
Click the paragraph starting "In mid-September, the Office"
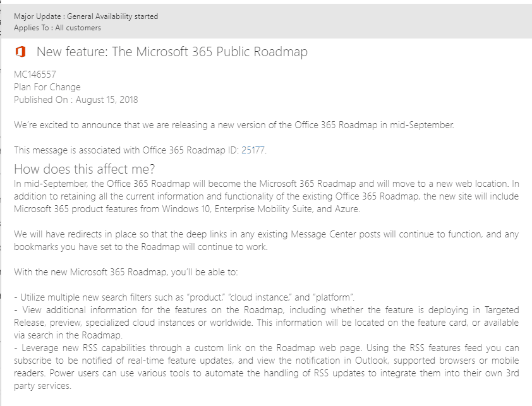(266, 196)
